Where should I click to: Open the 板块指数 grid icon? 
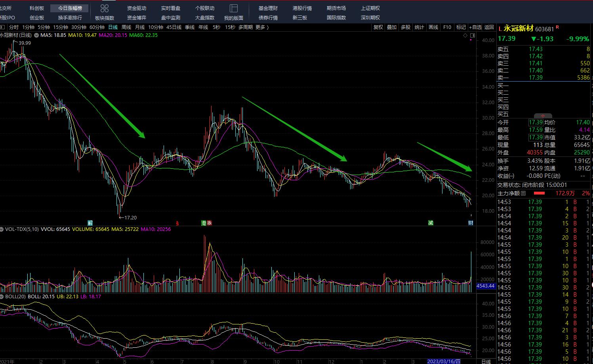[105, 8]
